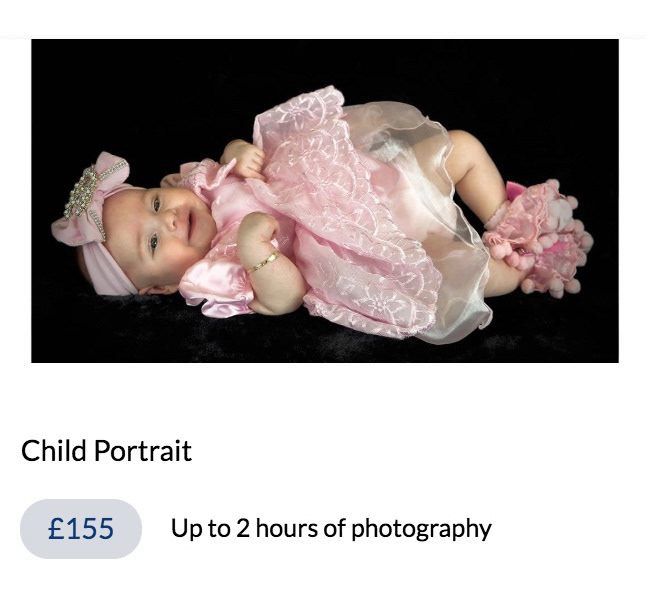Click the Child Portrait title
Viewport: 650px width, 600px height.
tap(106, 451)
